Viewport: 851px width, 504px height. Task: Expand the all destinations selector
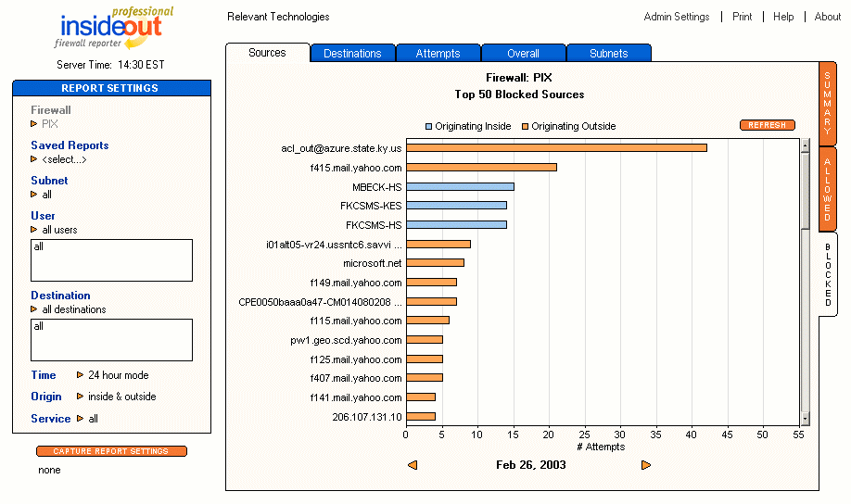tap(34, 309)
